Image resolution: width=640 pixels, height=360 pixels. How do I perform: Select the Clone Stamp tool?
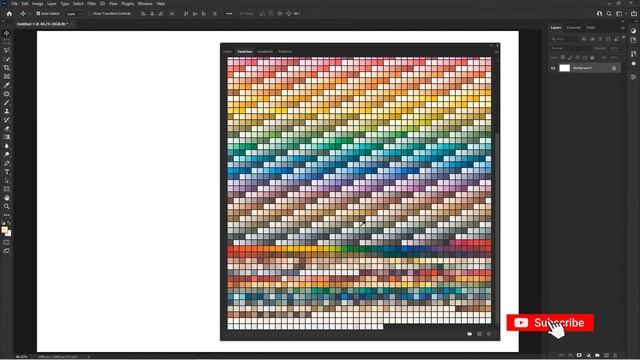tap(7, 111)
